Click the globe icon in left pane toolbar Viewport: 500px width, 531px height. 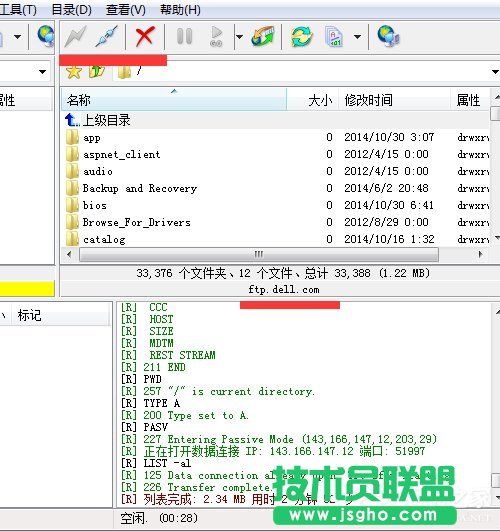(x=46, y=36)
